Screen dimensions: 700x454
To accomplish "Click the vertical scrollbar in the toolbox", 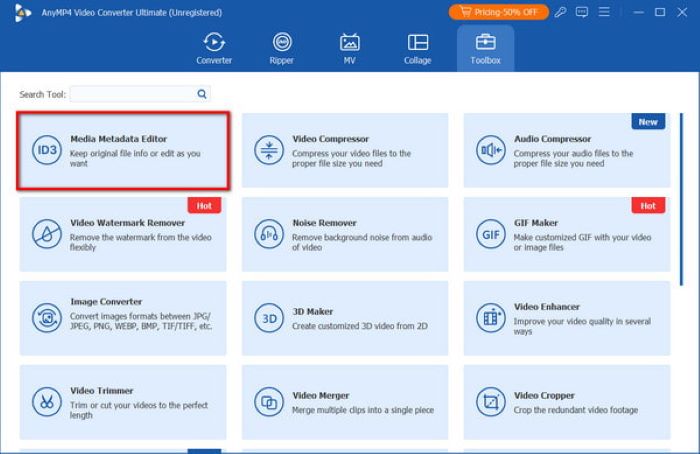I will tap(681, 199).
